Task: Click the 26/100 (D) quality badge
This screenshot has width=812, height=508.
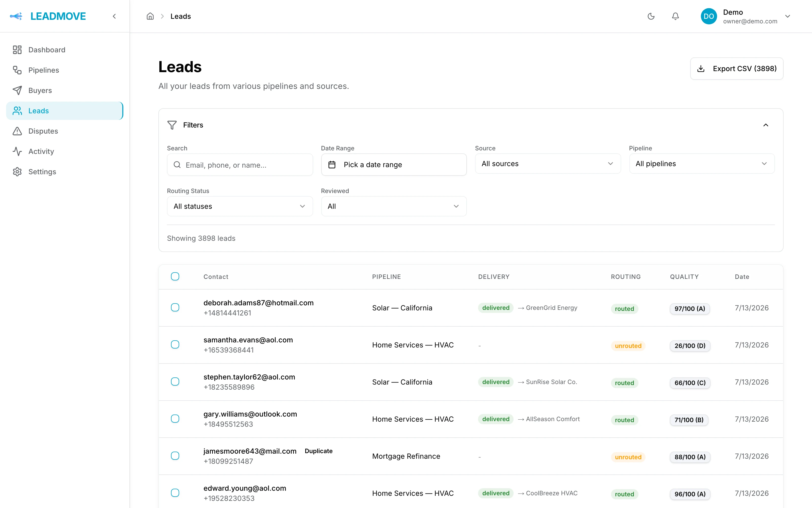Action: click(690, 346)
